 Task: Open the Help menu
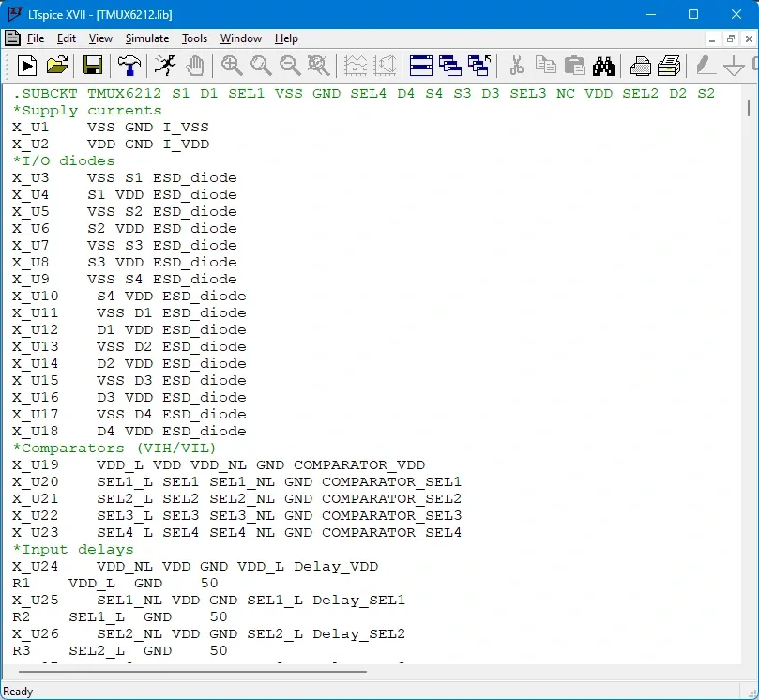tap(286, 38)
